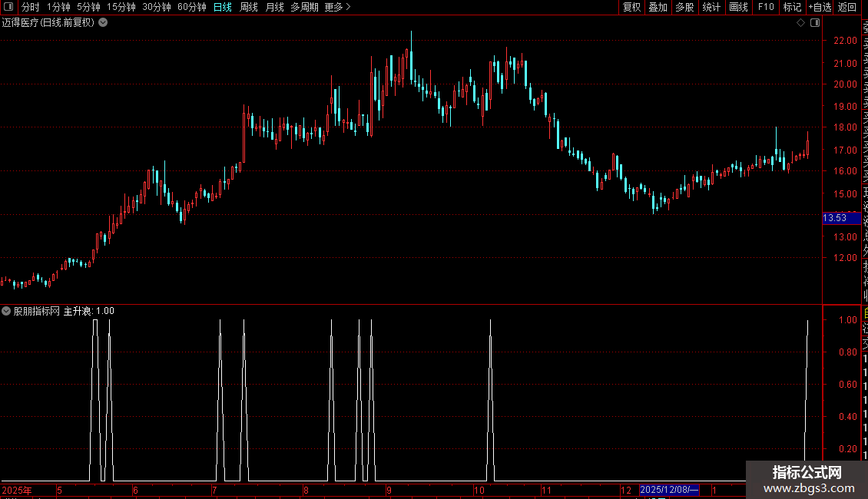Add stock via +自选 button
Image resolution: width=868 pixels, height=499 pixels.
tap(820, 7)
